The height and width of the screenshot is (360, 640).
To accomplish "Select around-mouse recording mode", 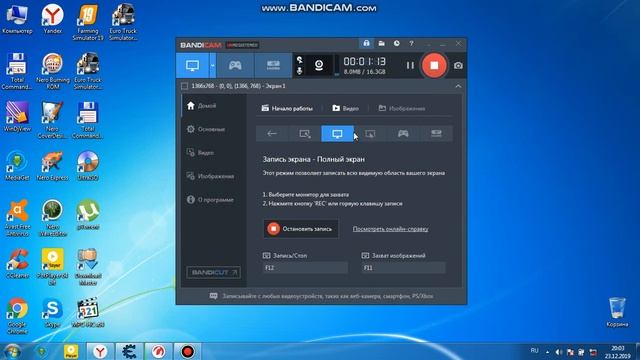I will (370, 133).
